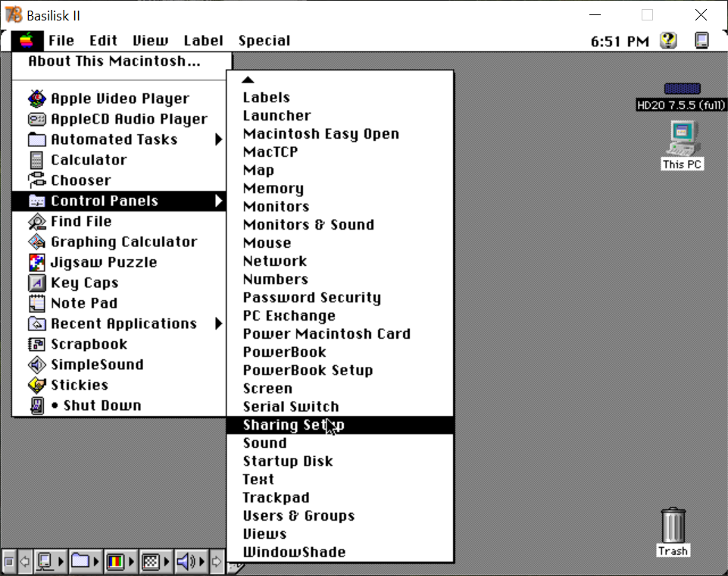This screenshot has width=728, height=576.
Task: Open the Chooser
Action: click(x=119, y=180)
